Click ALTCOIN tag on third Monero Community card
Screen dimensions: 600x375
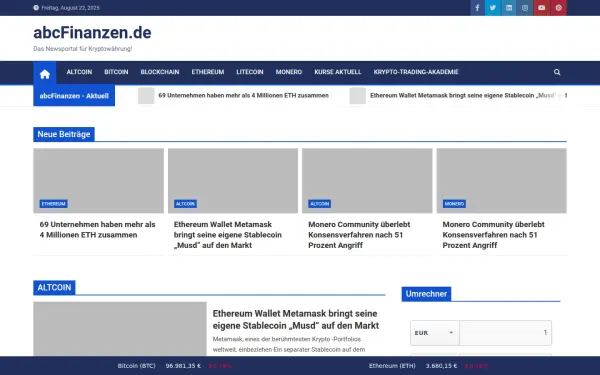click(320, 204)
